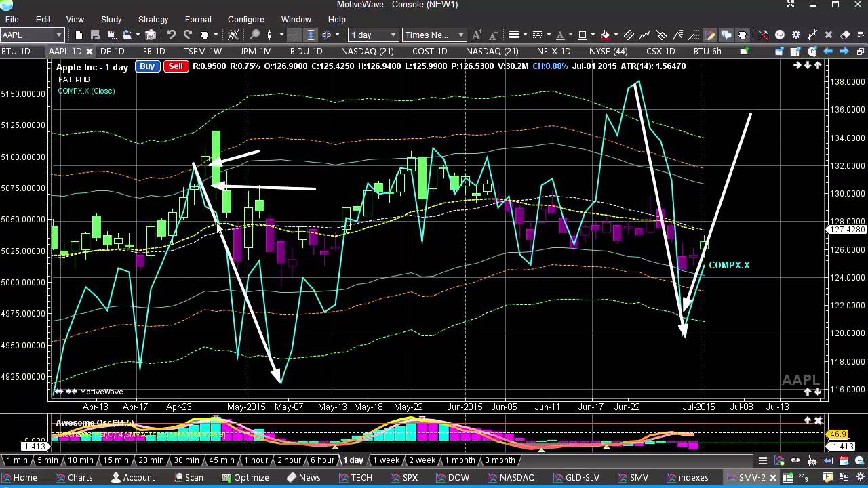
Task: Open the Scan page tab
Action: click(188, 478)
